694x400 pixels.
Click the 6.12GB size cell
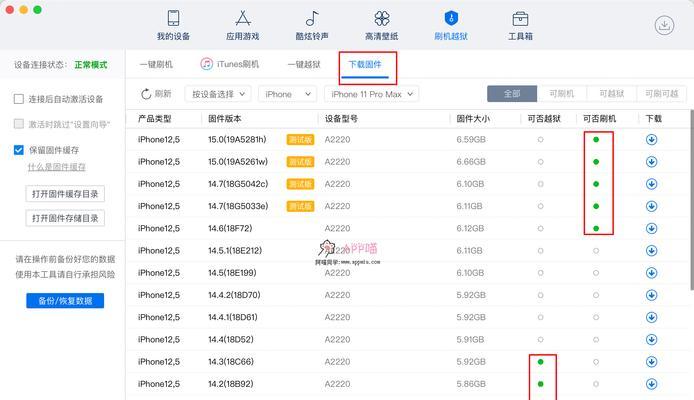pos(470,228)
